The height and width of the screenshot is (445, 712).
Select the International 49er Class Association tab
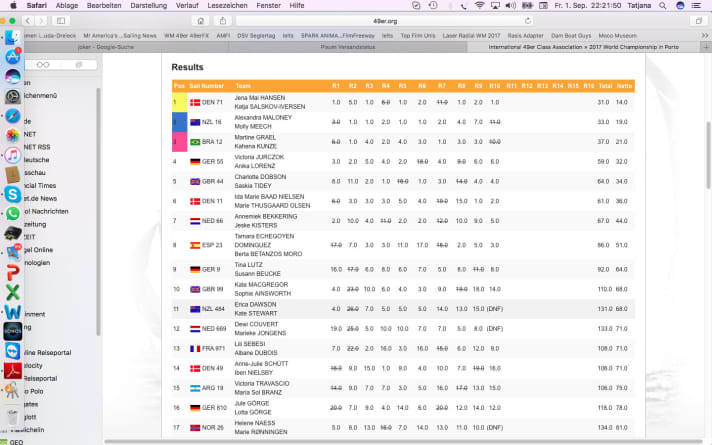[583, 47]
